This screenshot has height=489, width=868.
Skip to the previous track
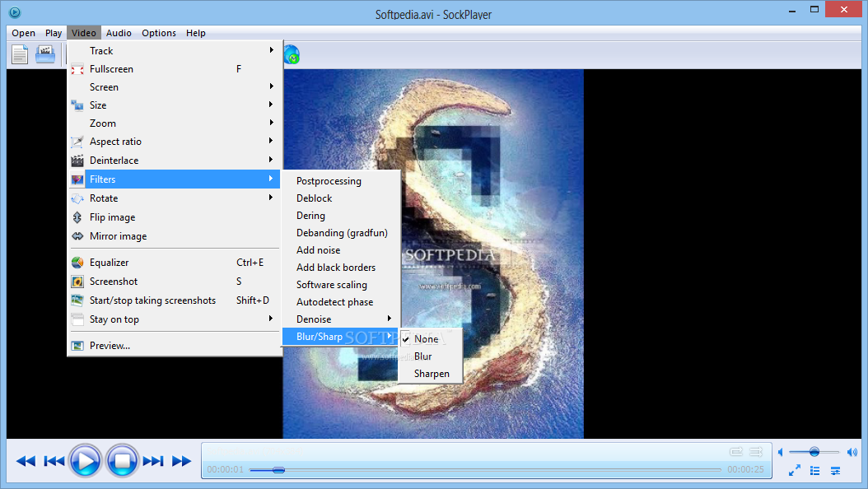[x=54, y=461]
